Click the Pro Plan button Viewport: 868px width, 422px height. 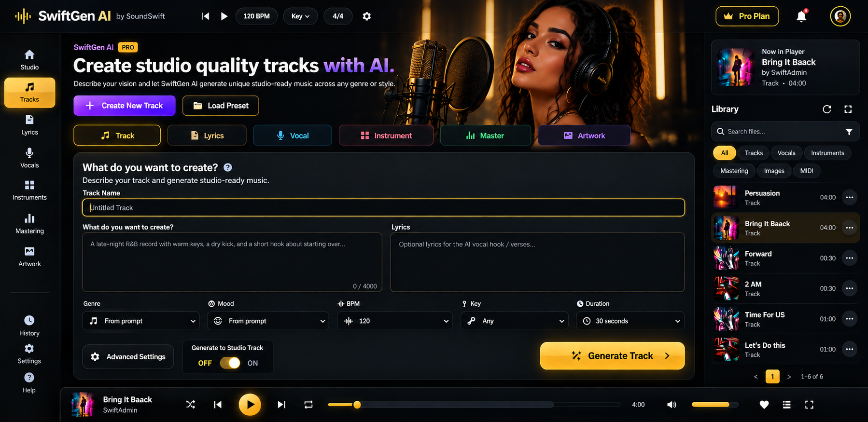coord(747,16)
